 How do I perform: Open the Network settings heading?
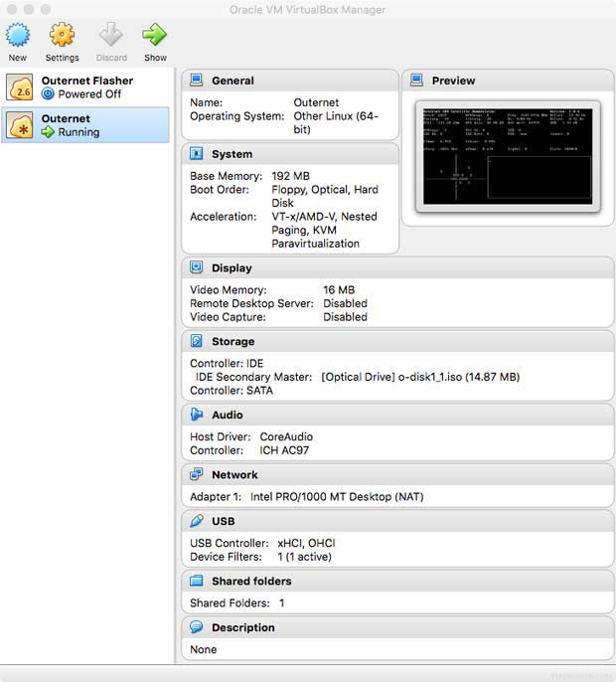234,475
